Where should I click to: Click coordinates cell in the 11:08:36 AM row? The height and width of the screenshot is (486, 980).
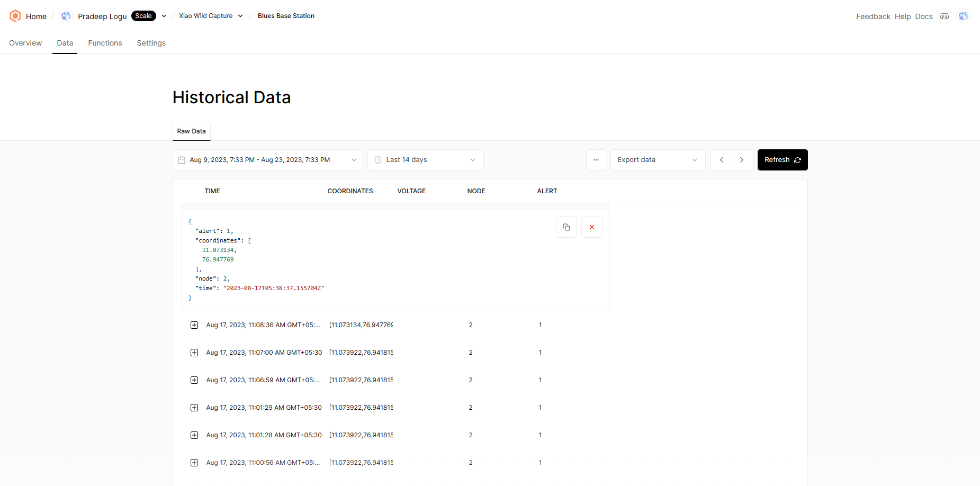tap(361, 325)
